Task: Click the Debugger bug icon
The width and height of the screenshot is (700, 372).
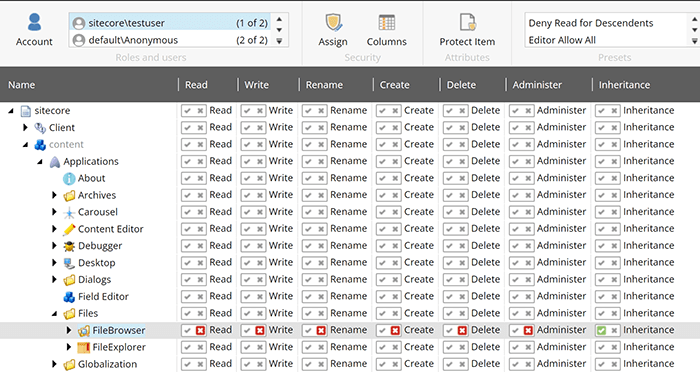Action: 69,246
